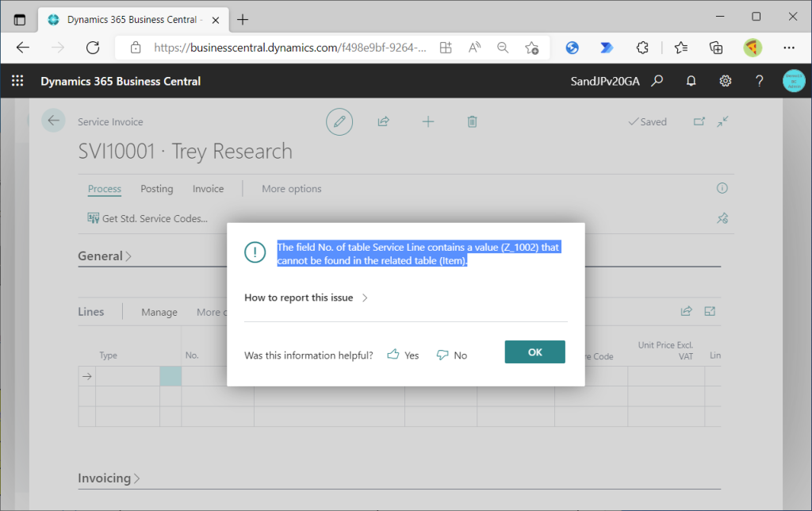
Task: Click the share icon in the page header
Action: (x=383, y=121)
